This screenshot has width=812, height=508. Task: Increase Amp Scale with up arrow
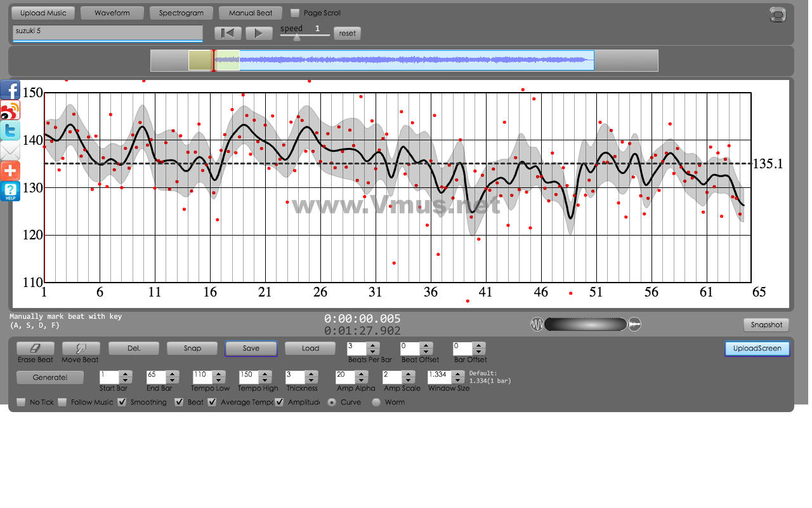pyautogui.click(x=410, y=374)
